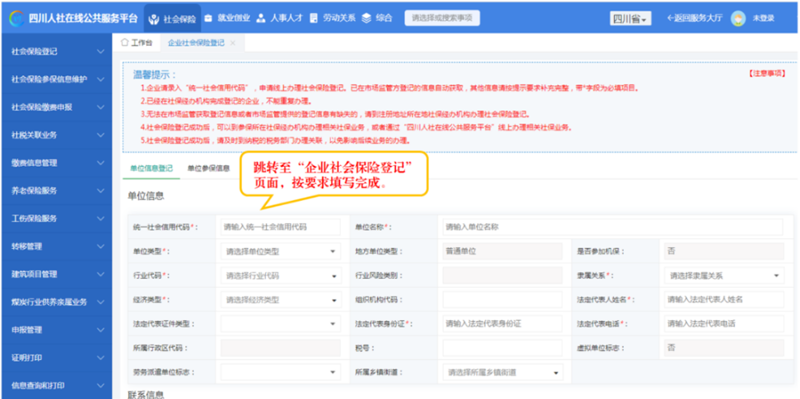The width and height of the screenshot is (800, 399).
Task: Open the 法定代表证件类型 dropdown
Action: pos(280,323)
